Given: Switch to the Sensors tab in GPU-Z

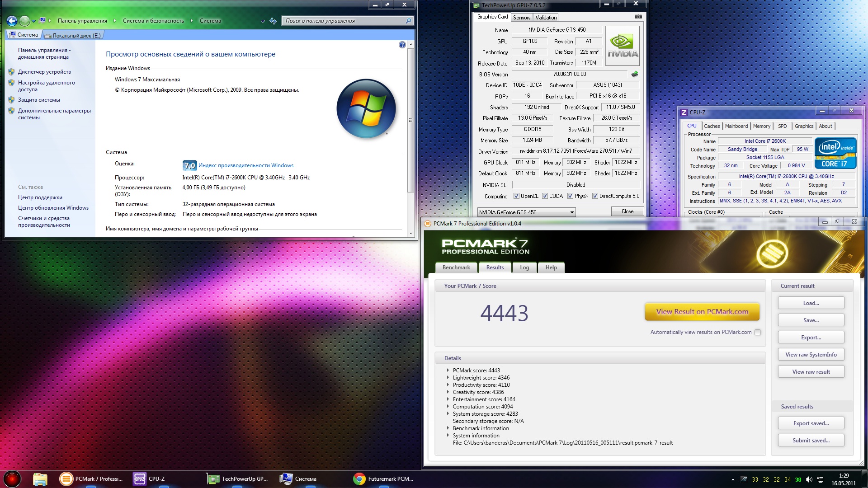Looking at the screenshot, I should click(522, 18).
